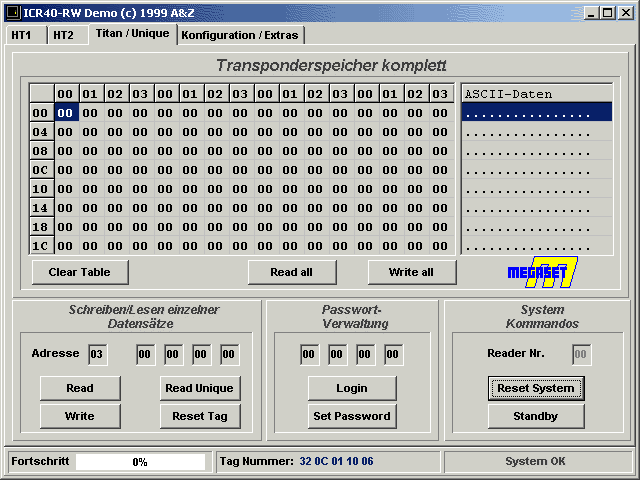Click the Write button under Adresse
Viewport: 640px width, 480px height.
80,416
